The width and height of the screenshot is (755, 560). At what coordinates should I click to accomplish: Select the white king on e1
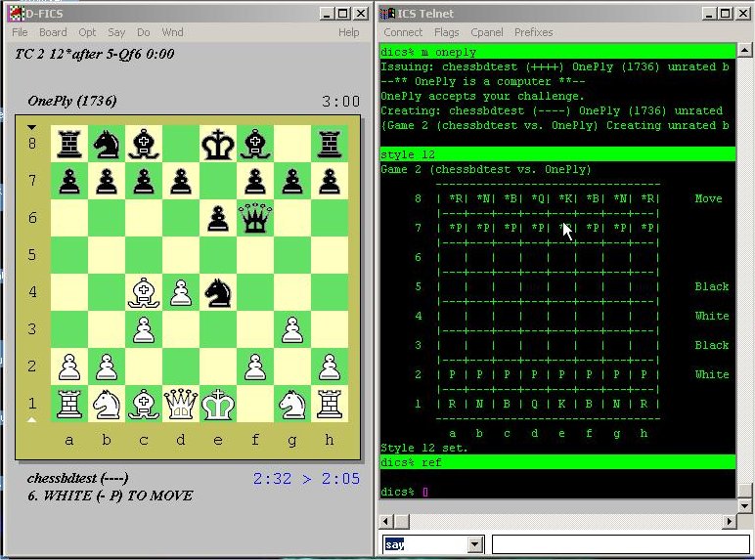coord(218,405)
